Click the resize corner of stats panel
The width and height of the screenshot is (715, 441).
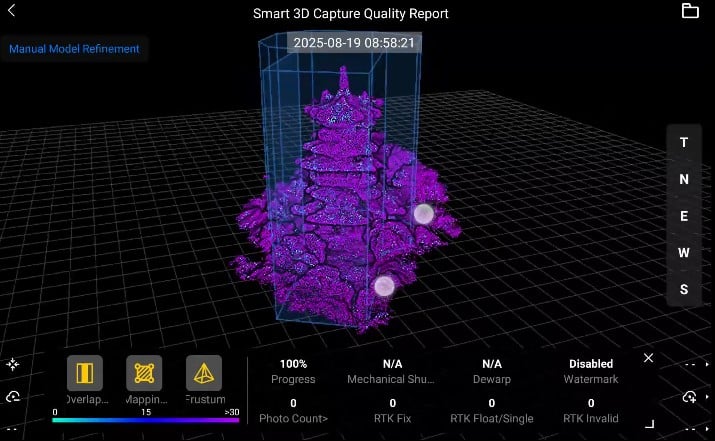click(x=648, y=424)
